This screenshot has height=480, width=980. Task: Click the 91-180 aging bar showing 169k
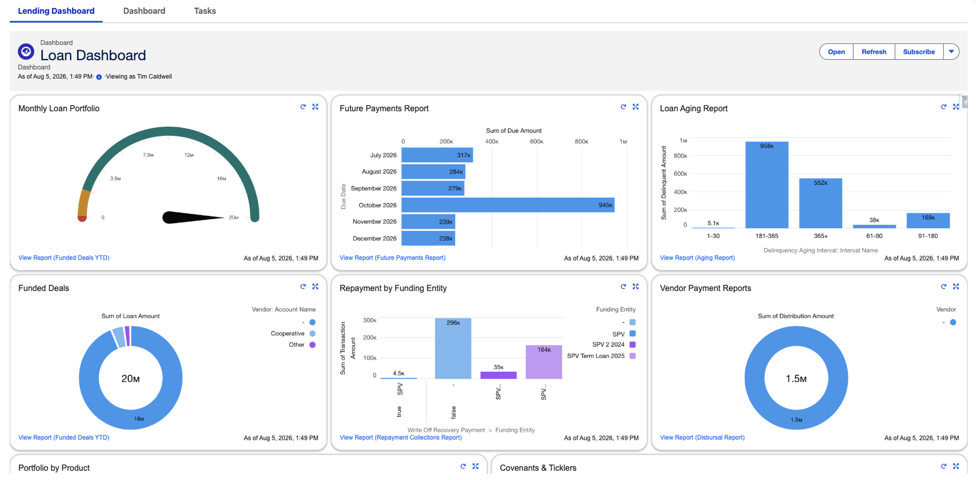pyautogui.click(x=928, y=220)
